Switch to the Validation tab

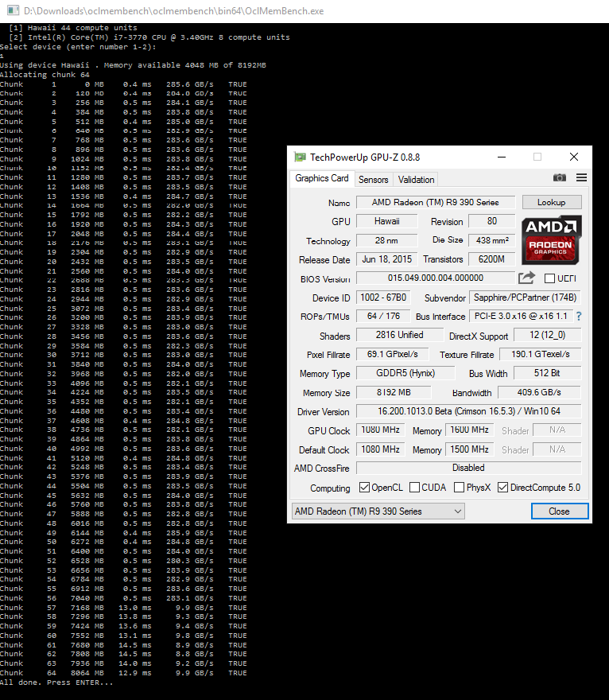point(416,180)
